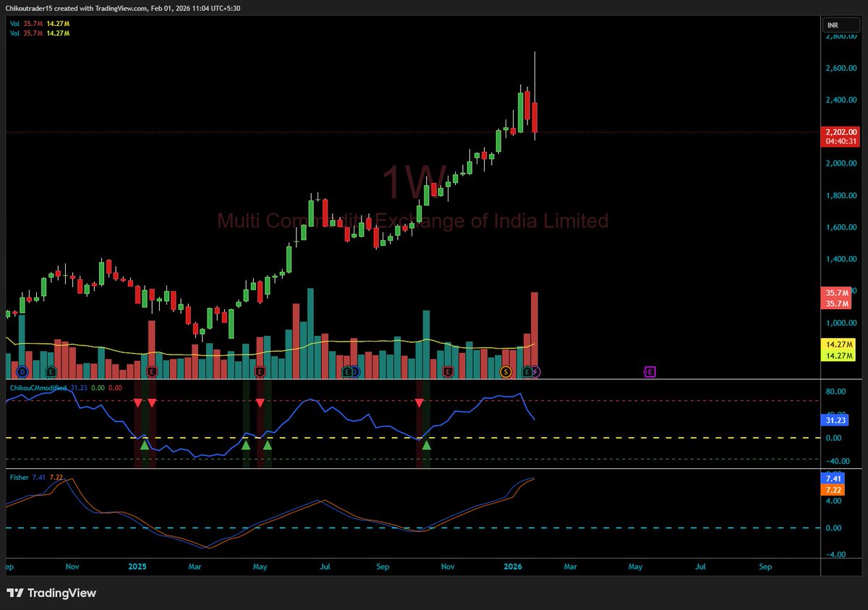The height and width of the screenshot is (610, 868).
Task: Select the Fisher indicator legend
Action: pyautogui.click(x=18, y=478)
